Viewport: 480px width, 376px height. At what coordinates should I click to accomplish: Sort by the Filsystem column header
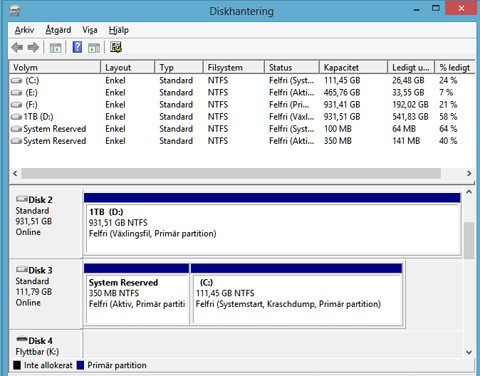(234, 67)
